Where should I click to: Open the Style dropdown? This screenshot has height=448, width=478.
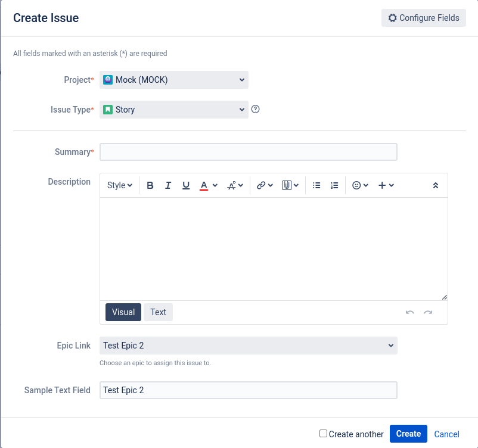point(119,185)
